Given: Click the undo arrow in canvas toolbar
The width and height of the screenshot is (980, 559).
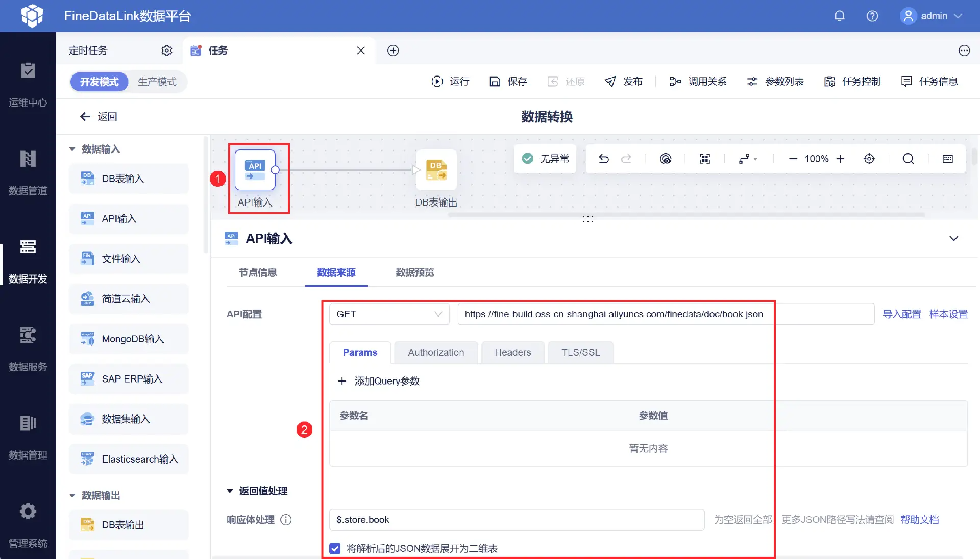Looking at the screenshot, I should pos(603,159).
